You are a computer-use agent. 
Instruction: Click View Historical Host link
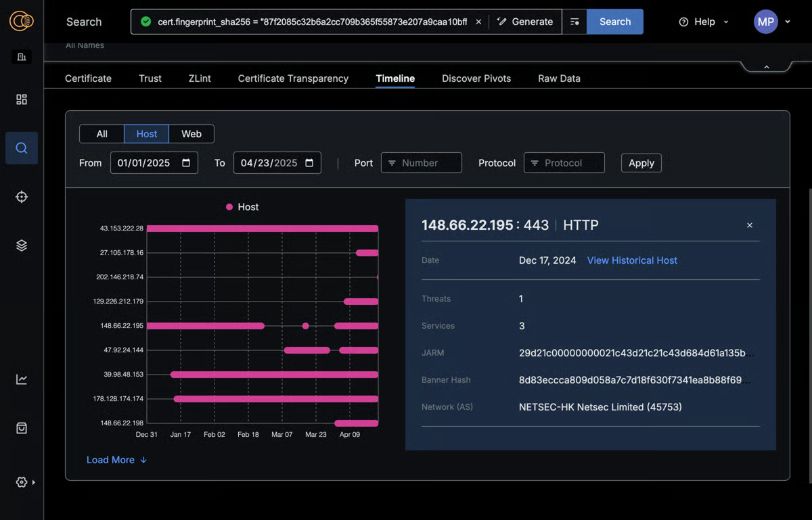coord(632,260)
